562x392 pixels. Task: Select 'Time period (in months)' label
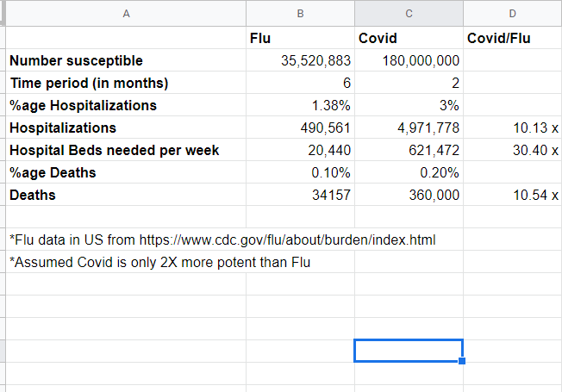pyautogui.click(x=126, y=83)
